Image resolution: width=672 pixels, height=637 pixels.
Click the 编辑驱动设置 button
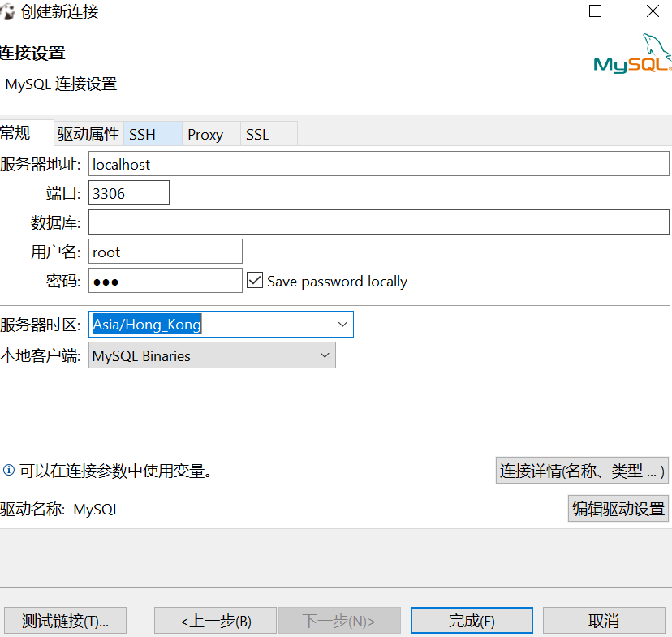pyautogui.click(x=618, y=509)
